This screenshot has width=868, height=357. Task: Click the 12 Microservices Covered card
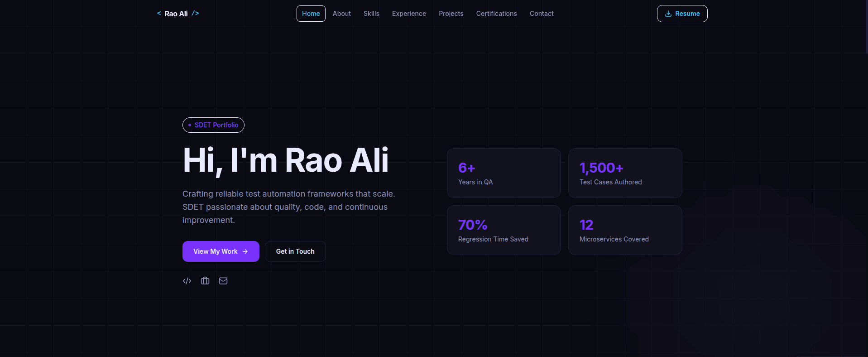tap(625, 230)
